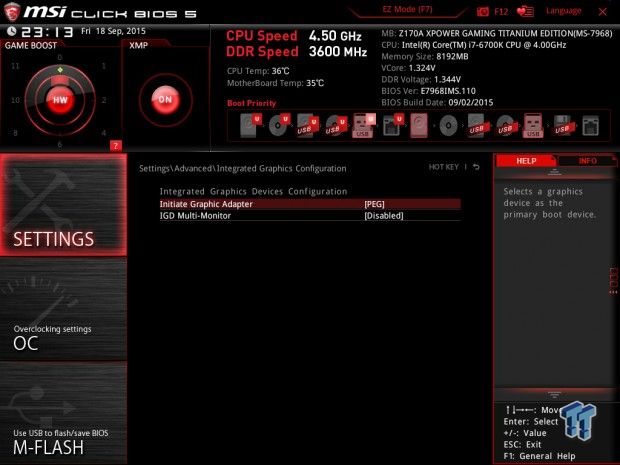This screenshot has width=620, height=465.
Task: Click the clock icon beside the time
Action: point(11,31)
